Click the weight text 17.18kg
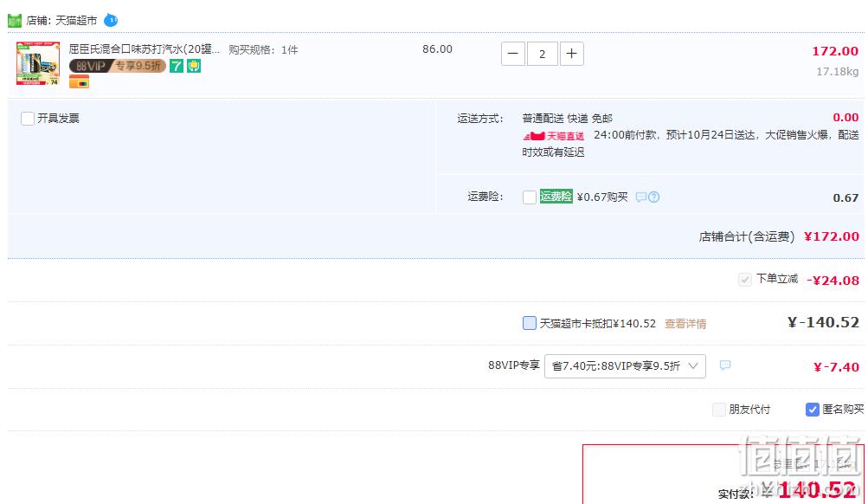This screenshot has height=504, width=868. (x=837, y=72)
